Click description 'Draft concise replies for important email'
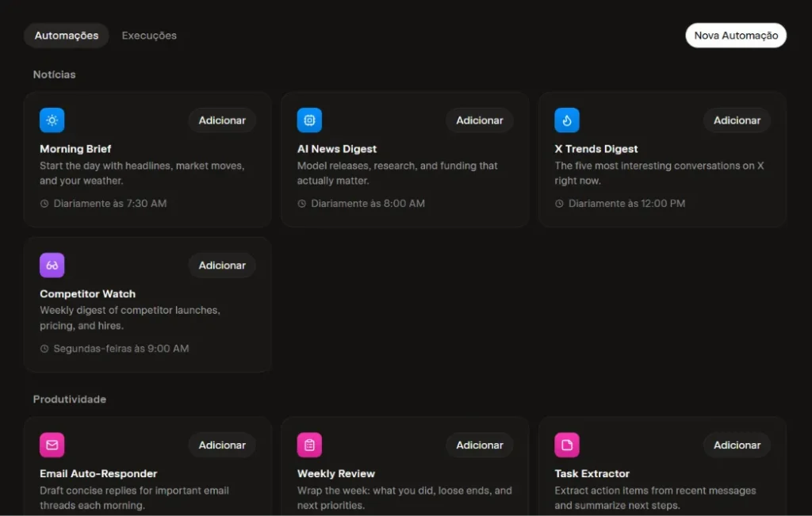The image size is (812, 516). click(134, 497)
